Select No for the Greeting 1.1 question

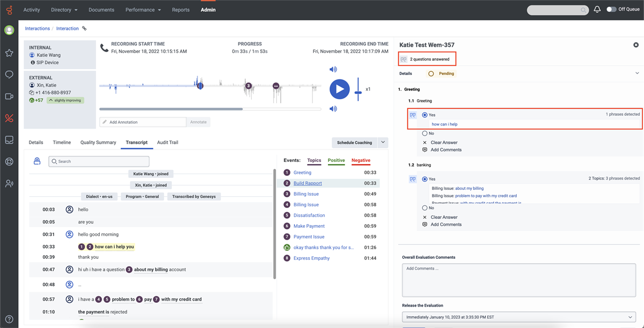pyautogui.click(x=424, y=132)
